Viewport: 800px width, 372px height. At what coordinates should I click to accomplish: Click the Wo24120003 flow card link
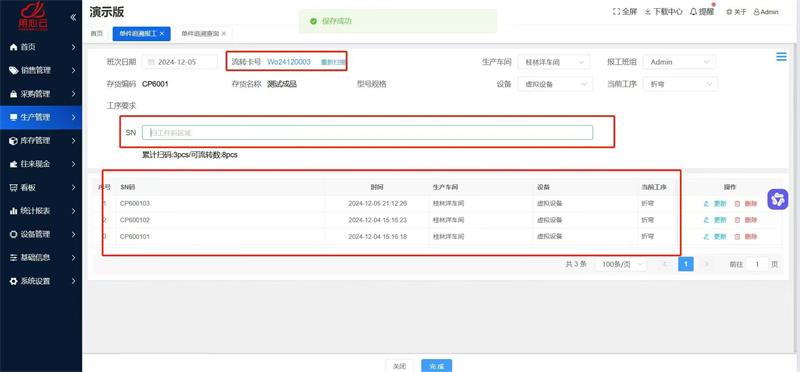point(289,62)
